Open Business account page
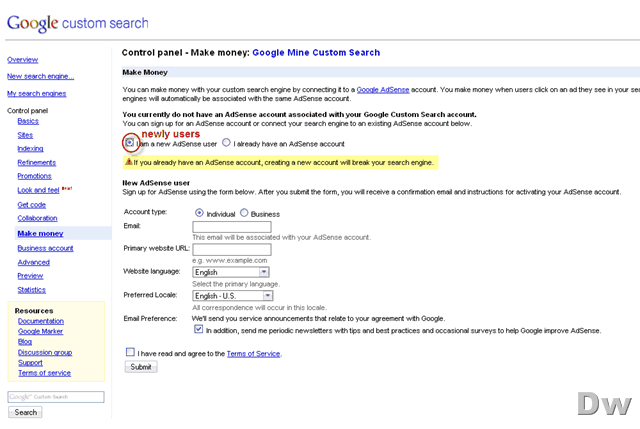This screenshot has width=640, height=429. [45, 248]
